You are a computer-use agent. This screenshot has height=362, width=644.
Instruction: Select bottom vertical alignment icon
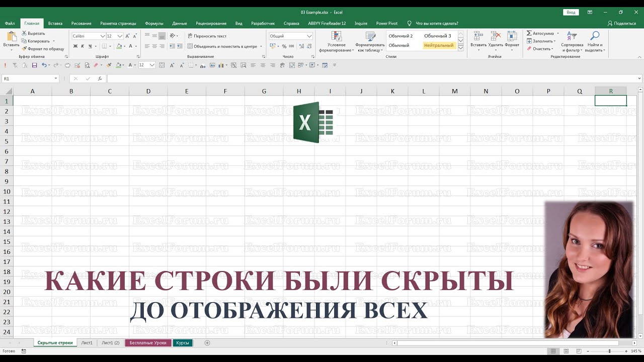click(x=162, y=36)
